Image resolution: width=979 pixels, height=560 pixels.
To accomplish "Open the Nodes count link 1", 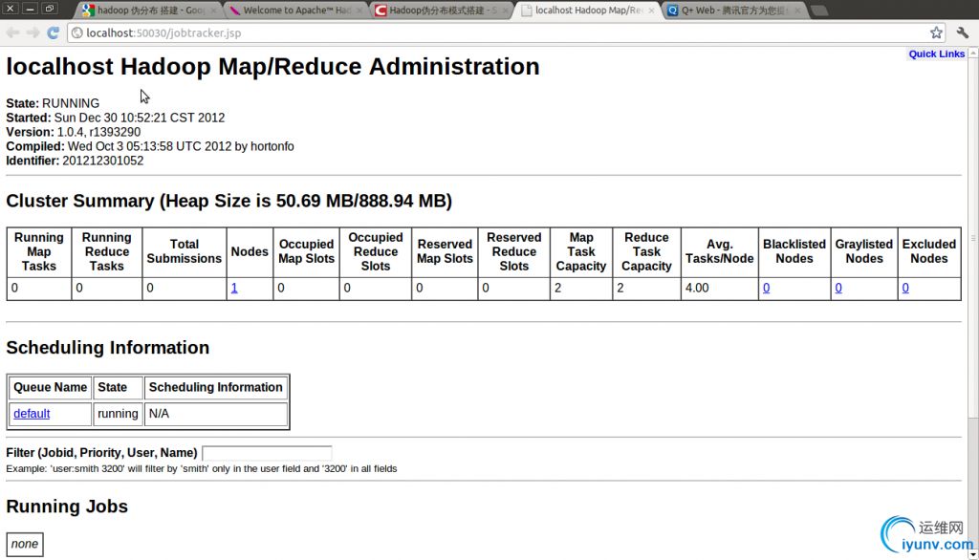I will [234, 288].
